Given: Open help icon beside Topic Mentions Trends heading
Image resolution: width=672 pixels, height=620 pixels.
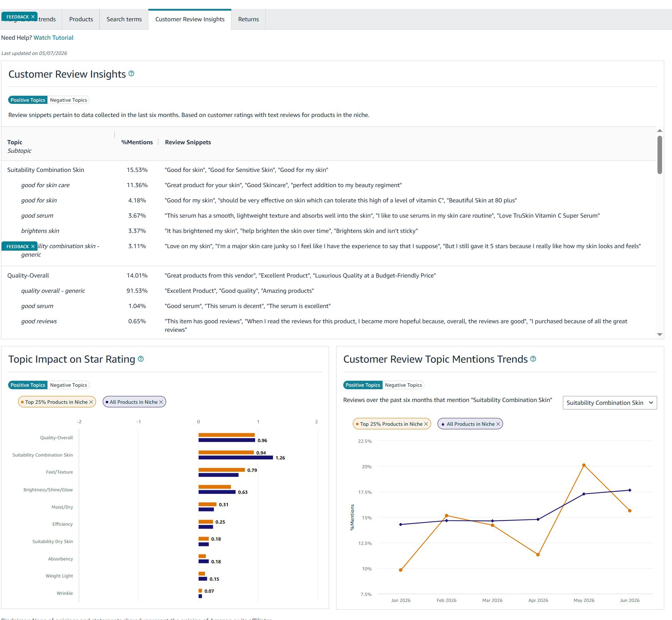Looking at the screenshot, I should pos(533,359).
